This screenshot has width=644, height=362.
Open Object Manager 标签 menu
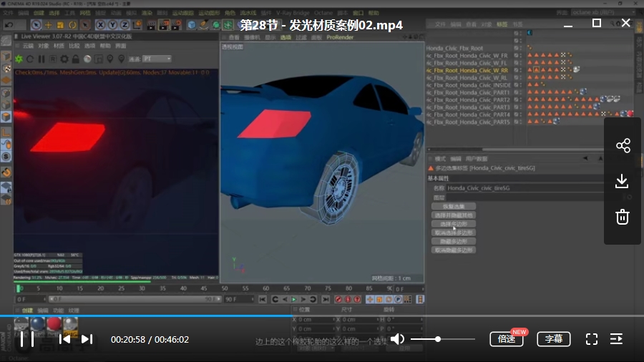point(502,24)
